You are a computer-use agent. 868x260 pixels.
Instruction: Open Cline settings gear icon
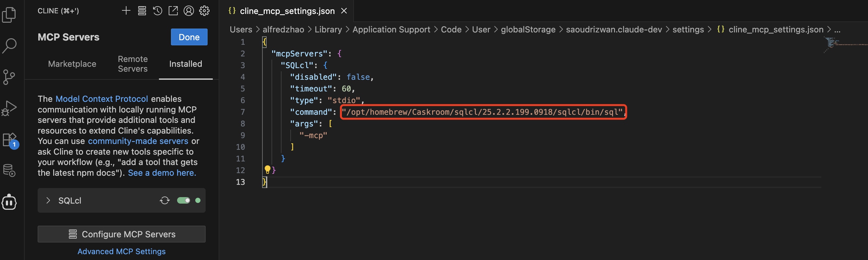[x=204, y=11]
